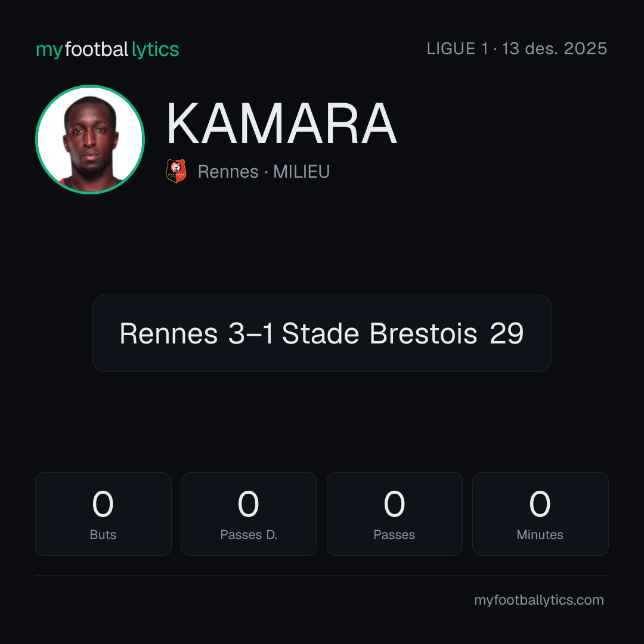Click the 13 des. 2025 match date
644x644 pixels.
555,49
